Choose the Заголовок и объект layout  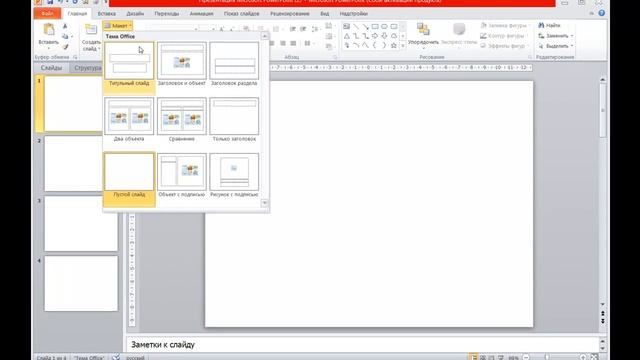tap(182, 64)
